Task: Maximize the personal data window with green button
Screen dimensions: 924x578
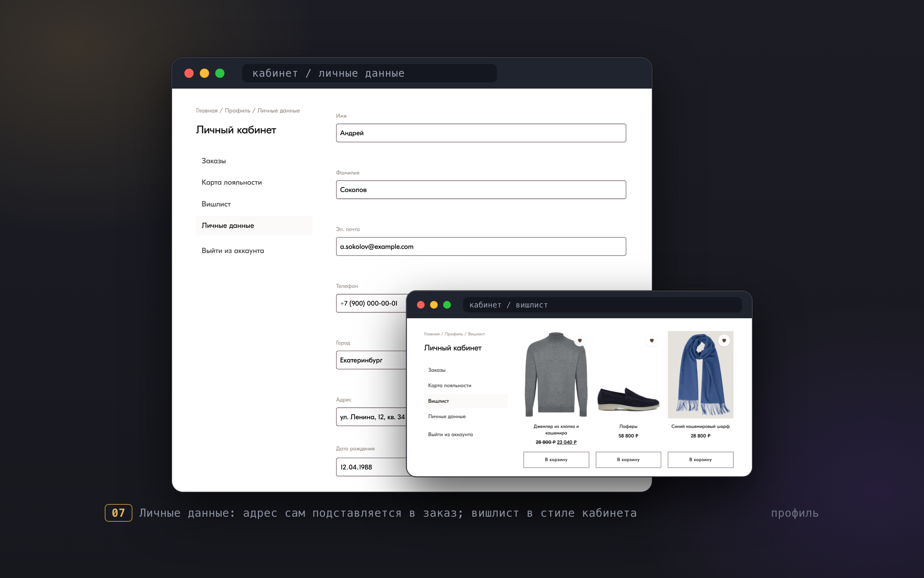Action: tap(220, 73)
